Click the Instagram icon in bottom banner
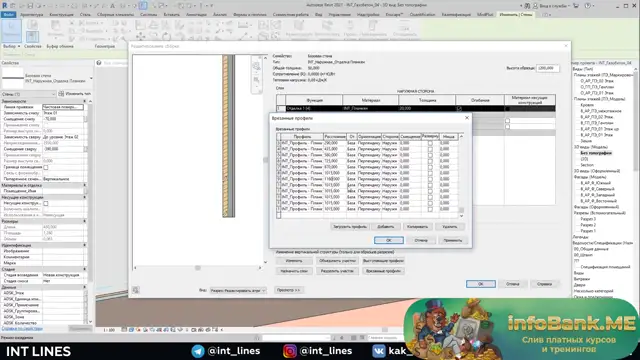640x360 pixels. [x=290, y=351]
